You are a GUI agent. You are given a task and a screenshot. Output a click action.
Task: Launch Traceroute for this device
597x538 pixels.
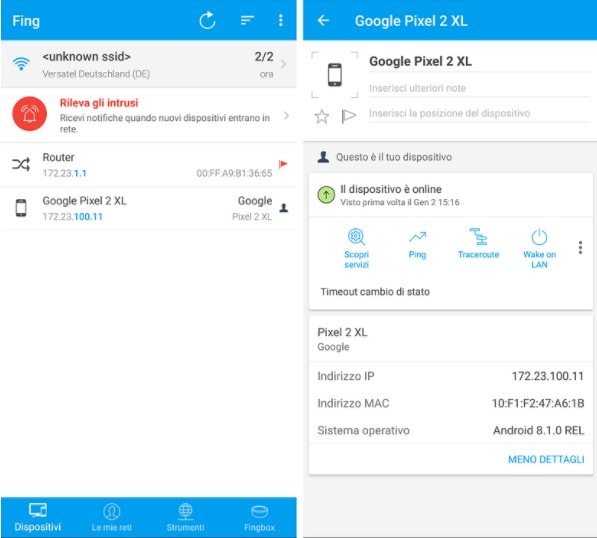point(478,244)
